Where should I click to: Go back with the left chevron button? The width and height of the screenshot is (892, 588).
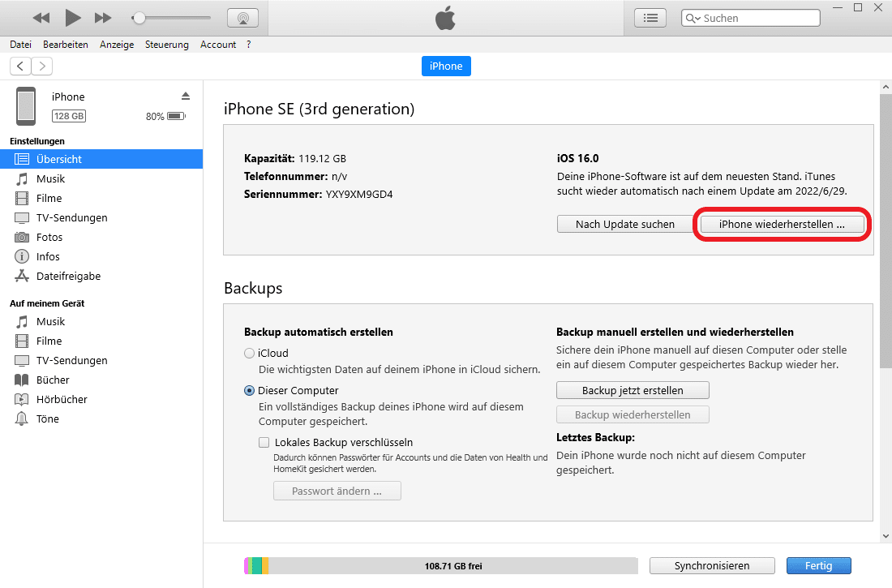pos(20,66)
